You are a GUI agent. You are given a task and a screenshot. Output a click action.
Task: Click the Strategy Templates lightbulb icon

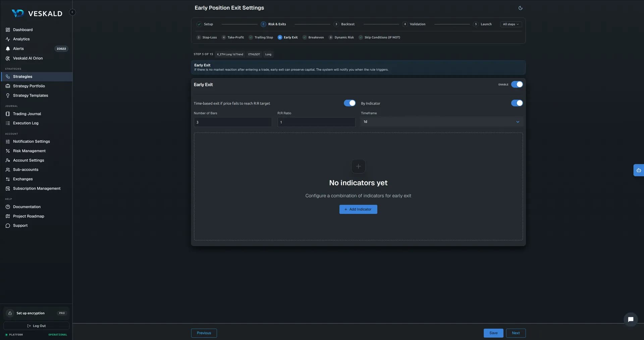click(x=8, y=96)
